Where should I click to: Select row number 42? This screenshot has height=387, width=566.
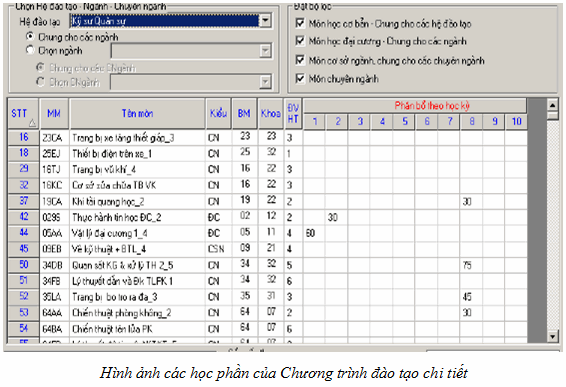(23, 217)
